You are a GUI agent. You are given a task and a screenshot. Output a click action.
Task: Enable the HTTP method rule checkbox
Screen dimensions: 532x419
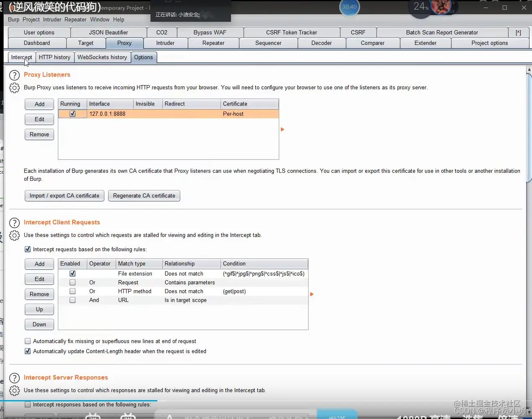73,291
